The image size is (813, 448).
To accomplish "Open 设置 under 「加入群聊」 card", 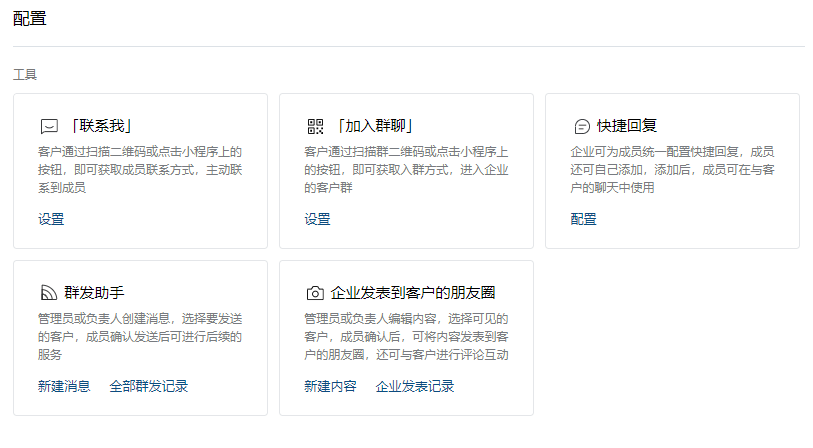I will click(317, 219).
